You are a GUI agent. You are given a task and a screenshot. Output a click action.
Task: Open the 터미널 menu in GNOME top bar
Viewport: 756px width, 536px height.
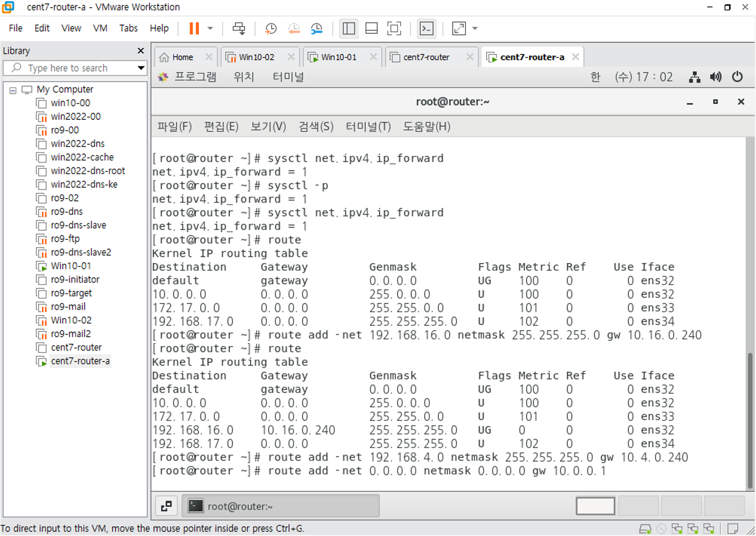[288, 77]
